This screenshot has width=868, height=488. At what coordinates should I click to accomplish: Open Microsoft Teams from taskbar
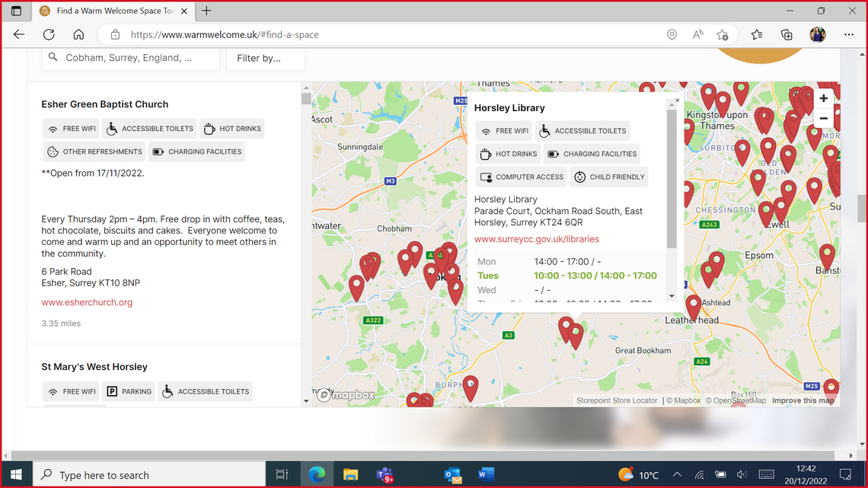(x=385, y=474)
